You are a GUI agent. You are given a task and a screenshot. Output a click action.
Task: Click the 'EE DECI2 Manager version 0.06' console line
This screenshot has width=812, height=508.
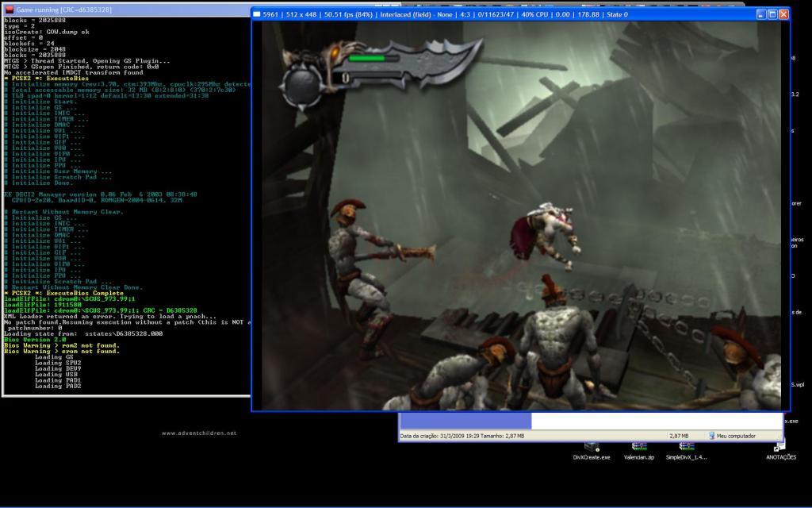click(x=101, y=194)
